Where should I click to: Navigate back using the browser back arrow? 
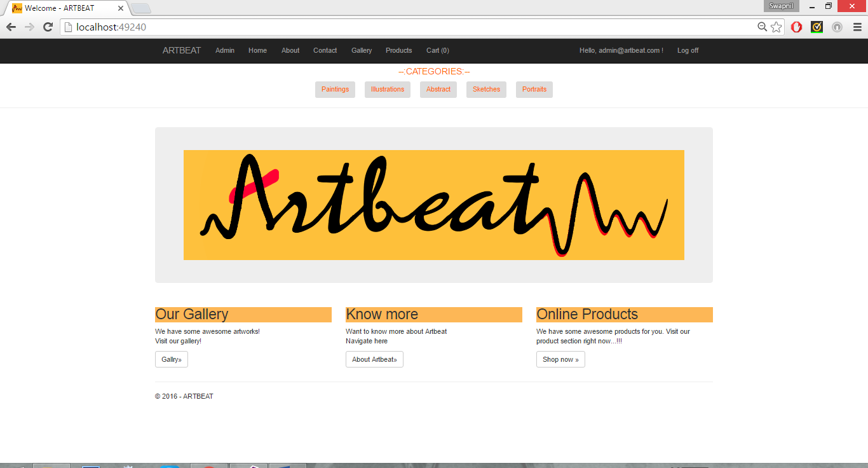(10, 27)
